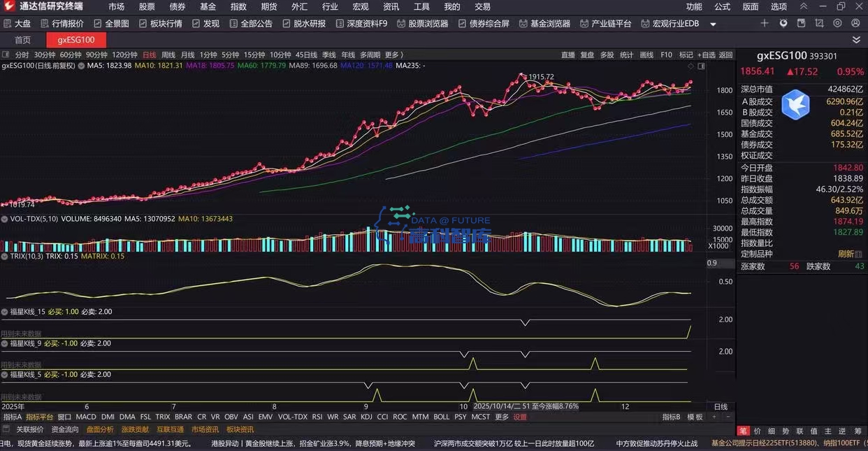Expand the toolbar overflow dropdown arrow
The width and height of the screenshot is (868, 451).
(x=713, y=24)
